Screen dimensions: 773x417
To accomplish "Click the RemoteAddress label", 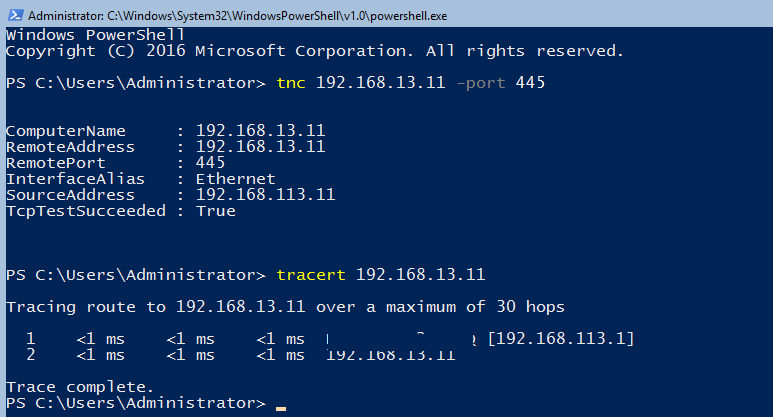I will pos(70,147).
